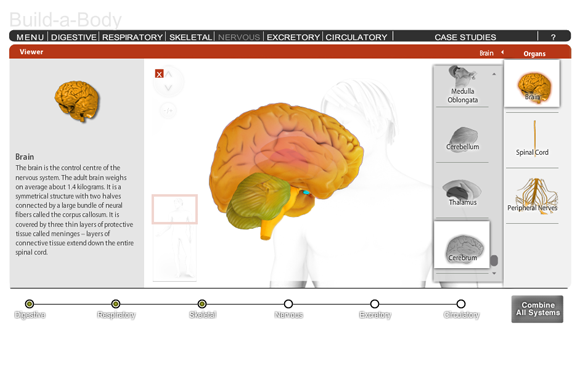
Task: Click the red X close icon
Action: (159, 74)
